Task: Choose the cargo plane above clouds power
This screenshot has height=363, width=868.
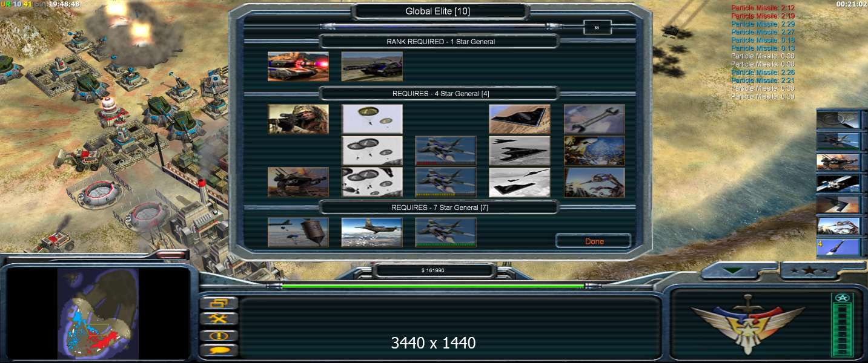Action: (372, 232)
